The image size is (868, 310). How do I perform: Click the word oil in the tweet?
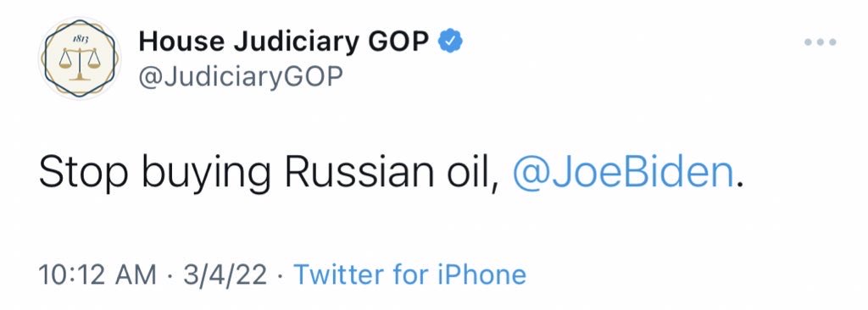tap(474, 174)
